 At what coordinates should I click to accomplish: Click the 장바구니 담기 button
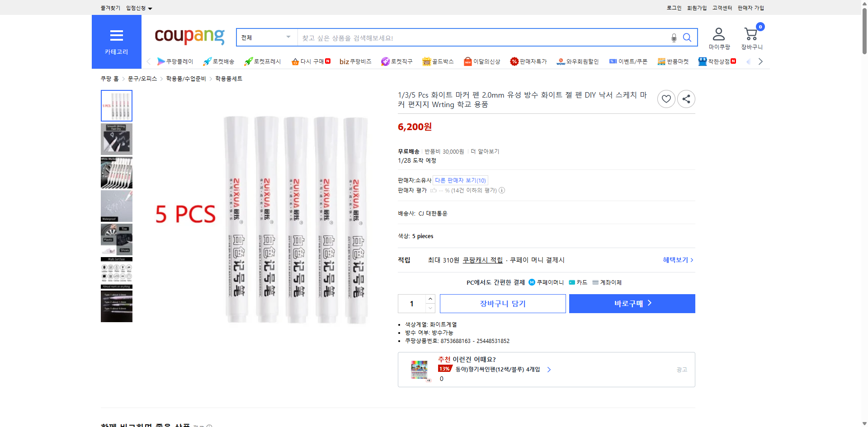tap(502, 303)
